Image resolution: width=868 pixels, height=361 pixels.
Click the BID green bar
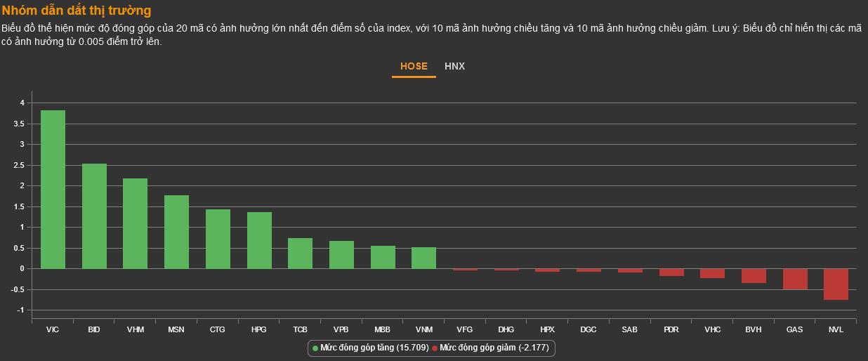coord(94,216)
